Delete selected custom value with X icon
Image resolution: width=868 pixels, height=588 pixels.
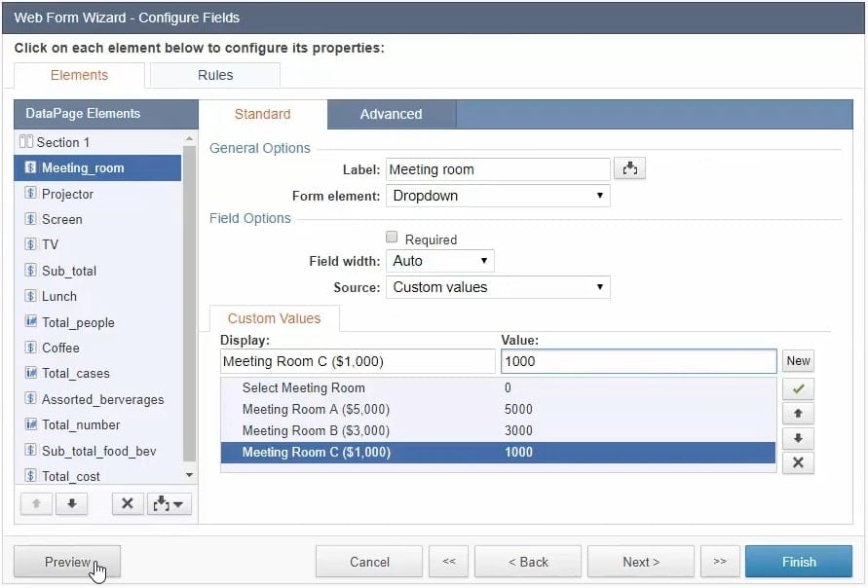[798, 462]
